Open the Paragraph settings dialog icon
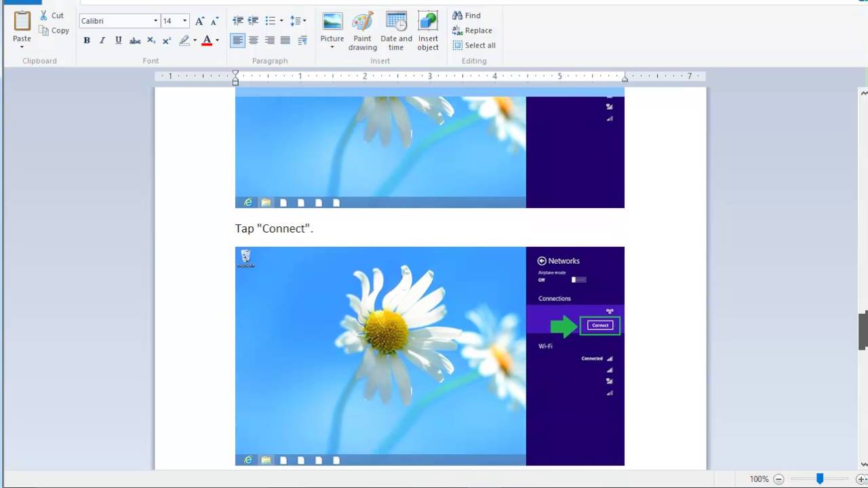868x488 pixels. pyautogui.click(x=302, y=41)
